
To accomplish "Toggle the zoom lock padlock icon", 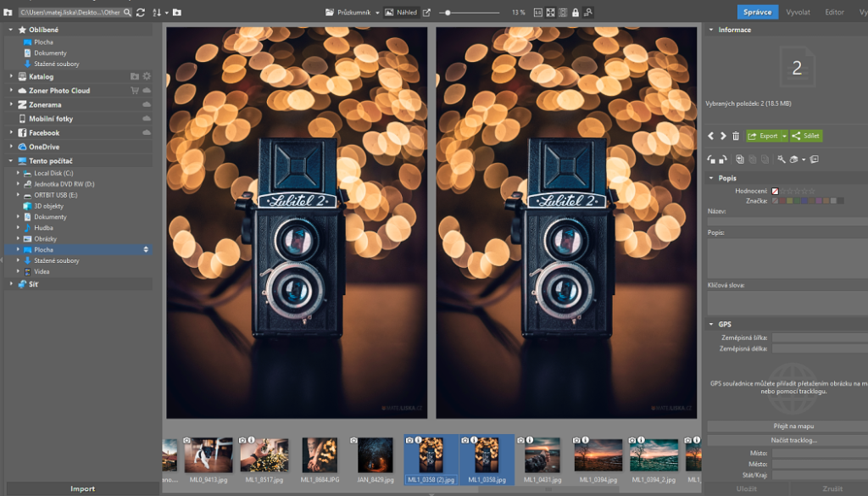I will click(x=576, y=12).
